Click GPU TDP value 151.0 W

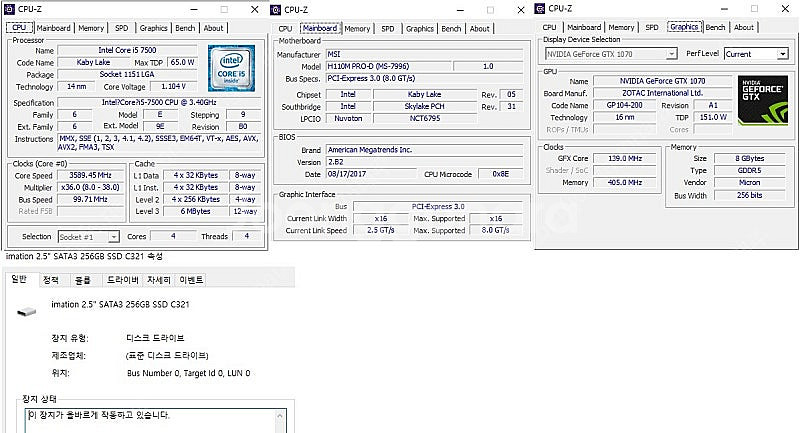pos(713,117)
